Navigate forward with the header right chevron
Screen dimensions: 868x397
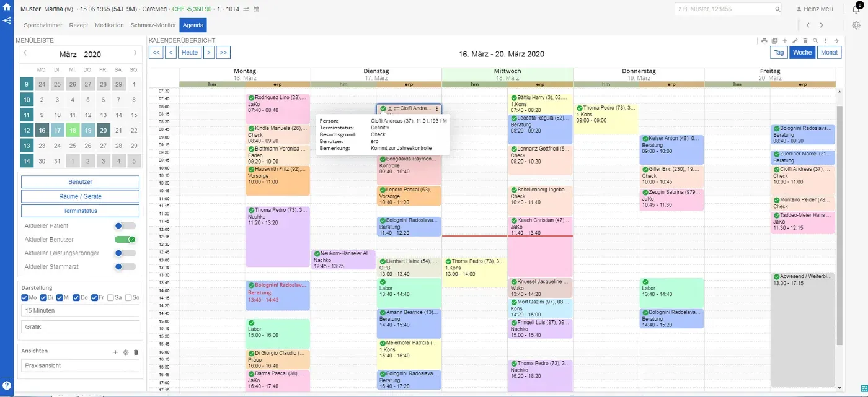pyautogui.click(x=821, y=25)
